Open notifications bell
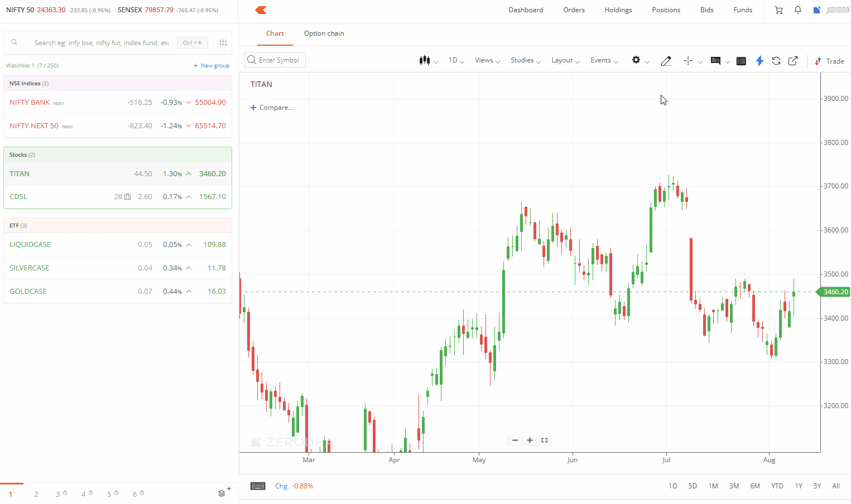This screenshot has width=851, height=504. pyautogui.click(x=798, y=10)
